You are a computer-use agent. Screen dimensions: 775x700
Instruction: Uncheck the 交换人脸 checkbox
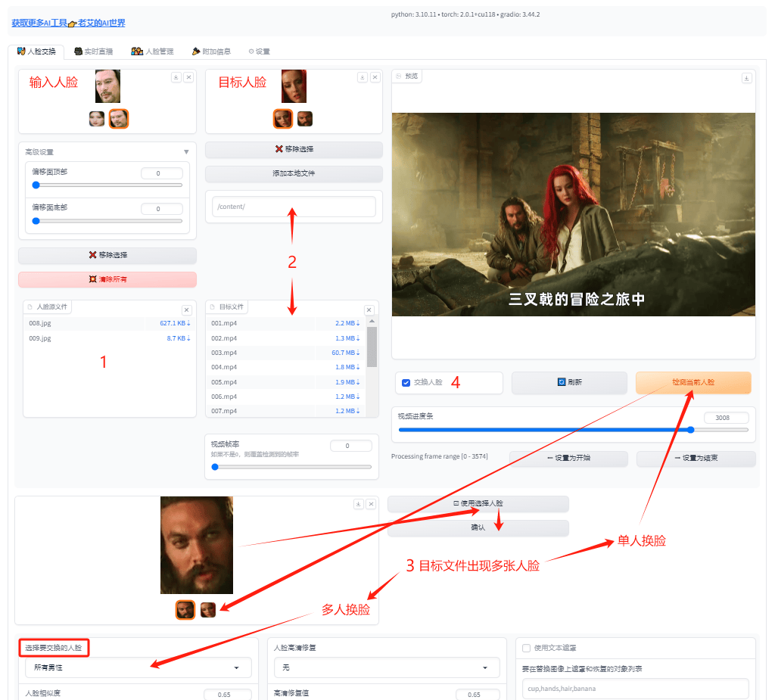pyautogui.click(x=406, y=383)
